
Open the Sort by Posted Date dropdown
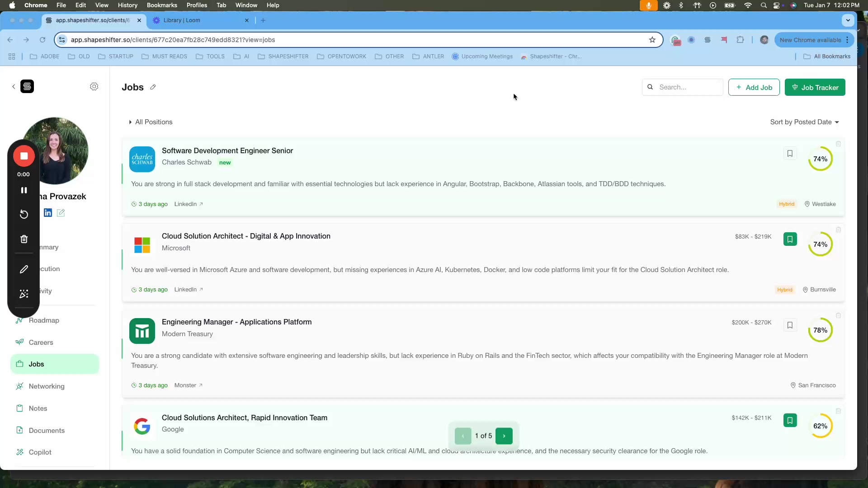804,122
